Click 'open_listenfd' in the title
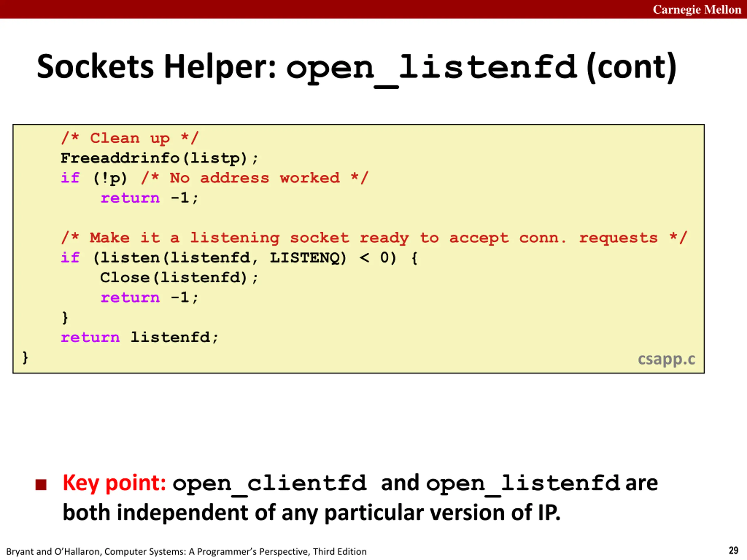The image size is (747, 560). [431, 67]
